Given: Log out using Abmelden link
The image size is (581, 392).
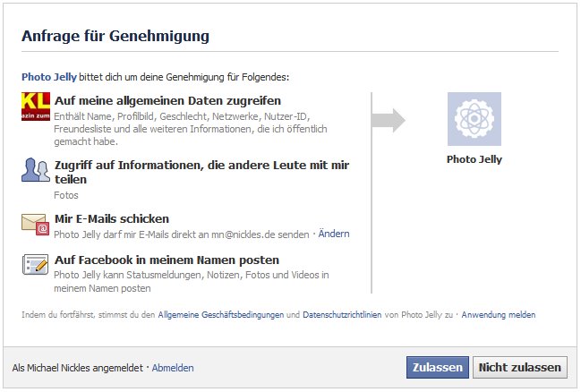Looking at the screenshot, I should pos(173,368).
